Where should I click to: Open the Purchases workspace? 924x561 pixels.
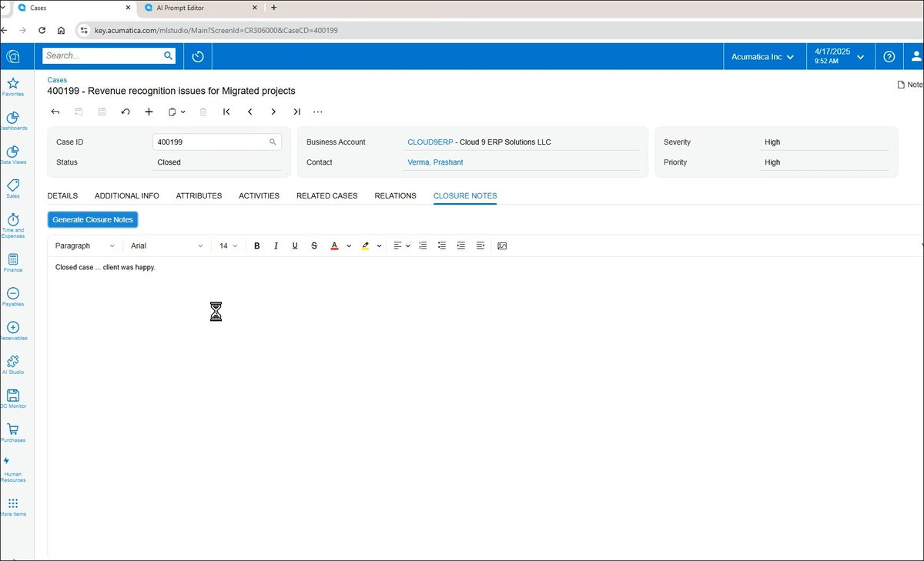[x=12, y=432]
